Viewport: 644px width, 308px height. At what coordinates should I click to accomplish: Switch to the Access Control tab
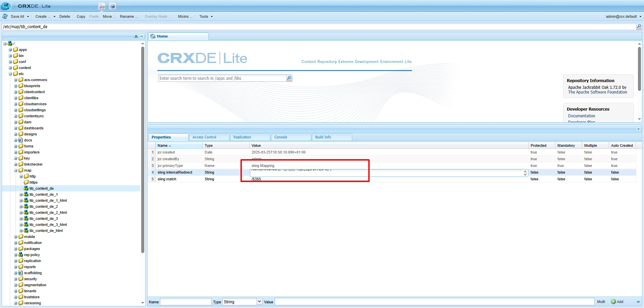pyautogui.click(x=209, y=137)
